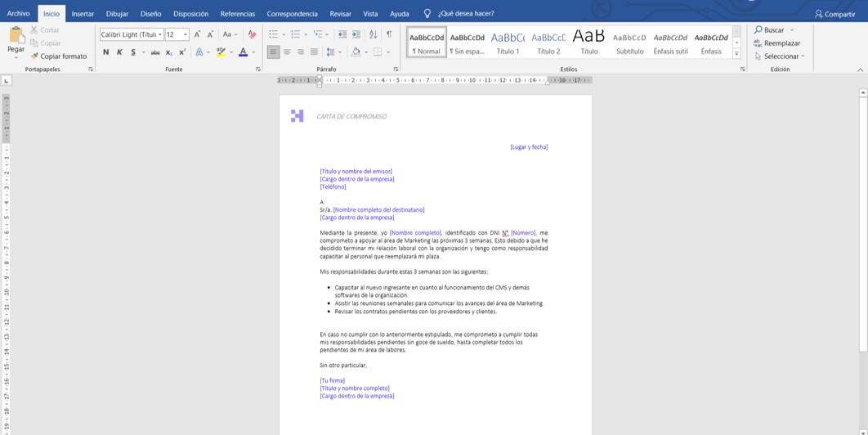Click the Pegar (paste) clipboard icon

16,35
